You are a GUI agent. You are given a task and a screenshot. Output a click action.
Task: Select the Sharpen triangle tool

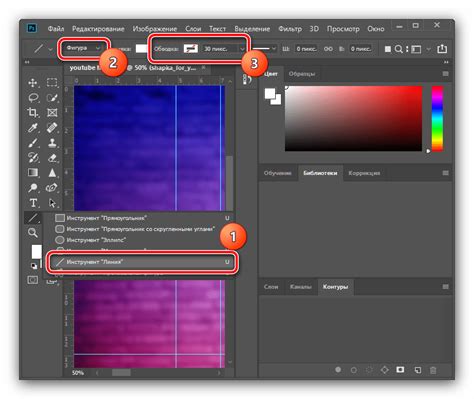[x=52, y=173]
